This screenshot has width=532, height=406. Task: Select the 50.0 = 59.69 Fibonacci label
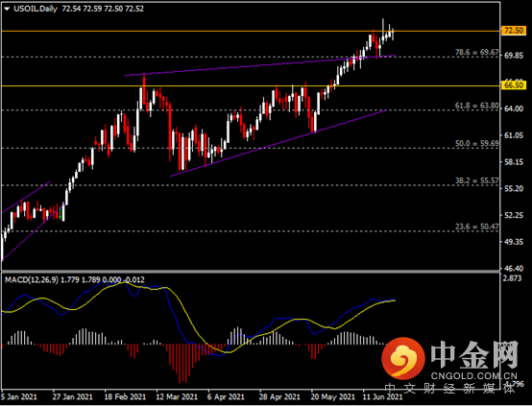click(476, 143)
